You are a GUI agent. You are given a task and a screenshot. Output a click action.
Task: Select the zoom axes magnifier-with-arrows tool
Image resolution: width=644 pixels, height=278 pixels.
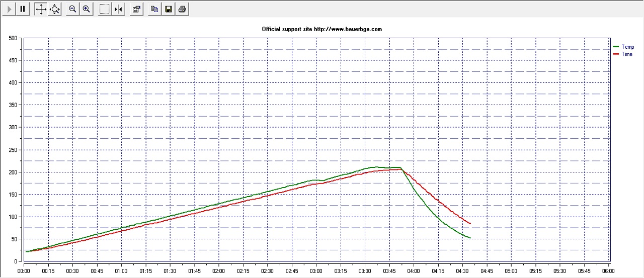(54, 9)
